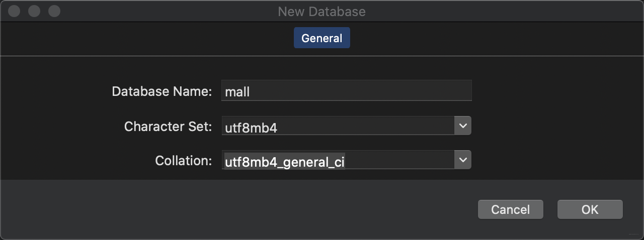Select the General tab
The image size is (644, 240).
[322, 38]
